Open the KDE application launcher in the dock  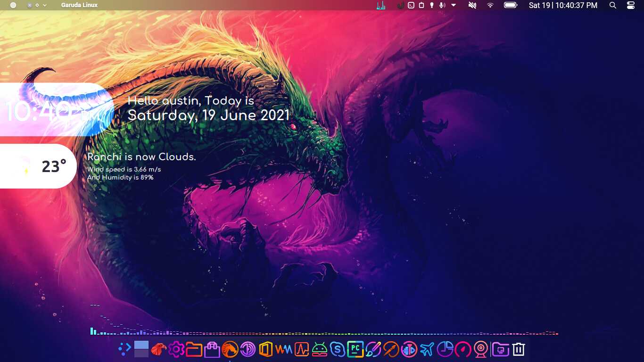(x=124, y=349)
